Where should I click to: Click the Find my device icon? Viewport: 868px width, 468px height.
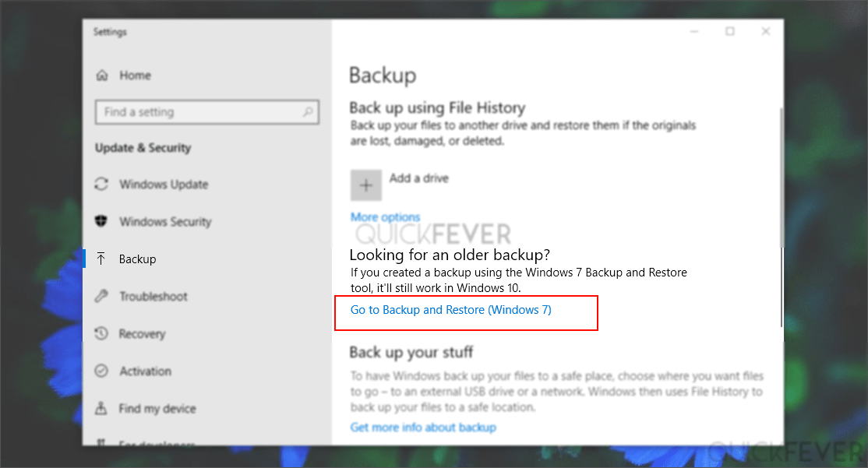(102, 408)
